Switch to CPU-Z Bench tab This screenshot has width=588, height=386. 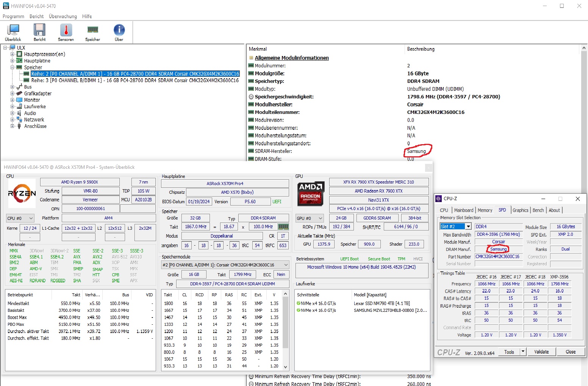538,210
